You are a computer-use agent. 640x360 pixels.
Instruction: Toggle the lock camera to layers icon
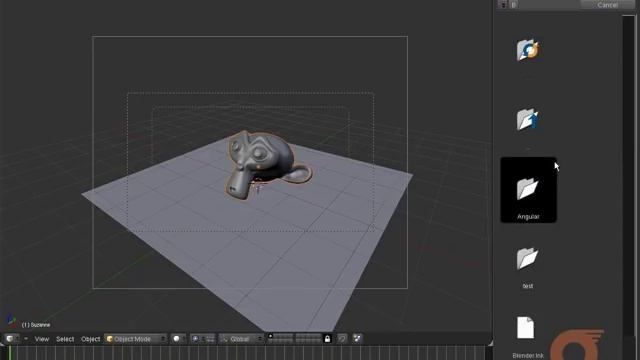327,339
